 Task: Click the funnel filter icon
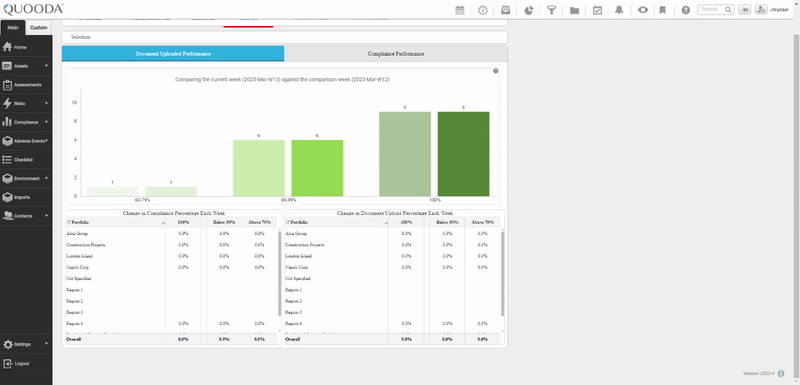(x=552, y=10)
